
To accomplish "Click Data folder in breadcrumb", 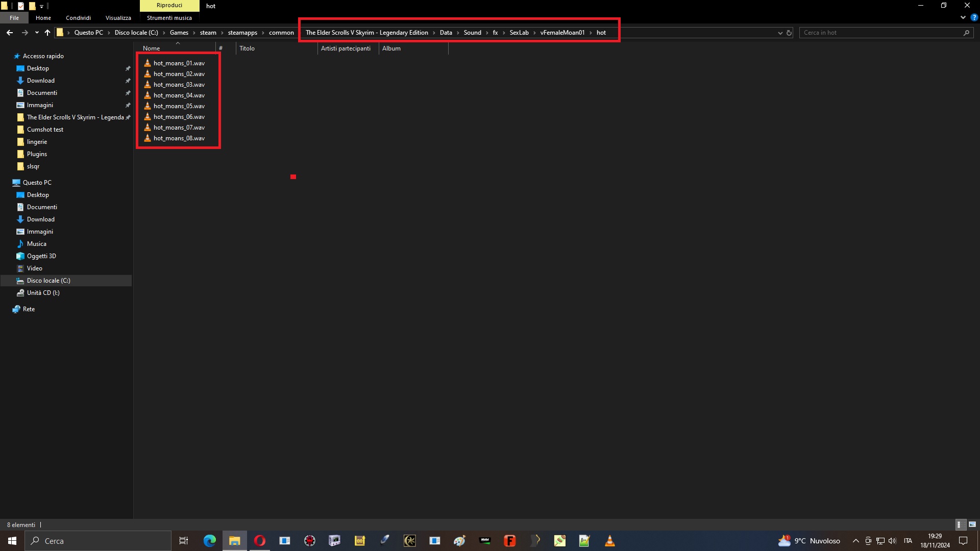I will point(446,33).
